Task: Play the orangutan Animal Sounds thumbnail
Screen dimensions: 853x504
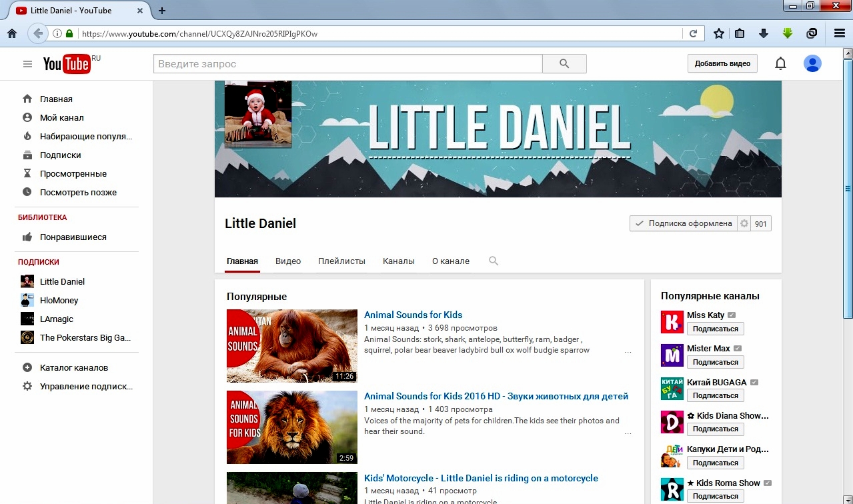Action: (x=292, y=346)
